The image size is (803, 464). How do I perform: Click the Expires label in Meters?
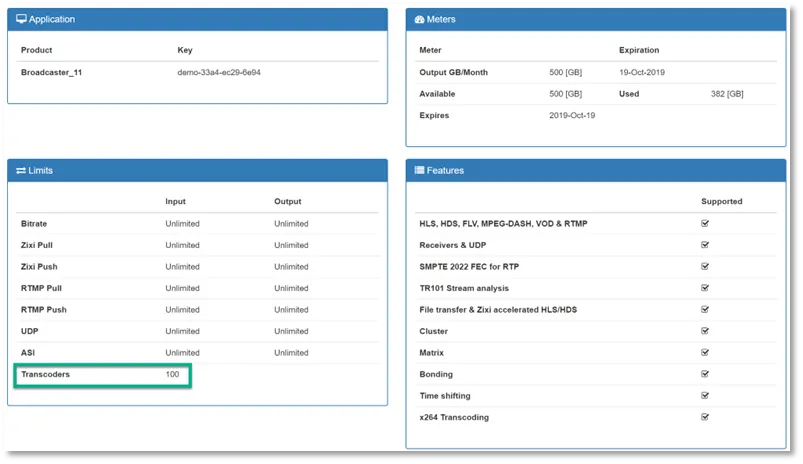point(434,115)
